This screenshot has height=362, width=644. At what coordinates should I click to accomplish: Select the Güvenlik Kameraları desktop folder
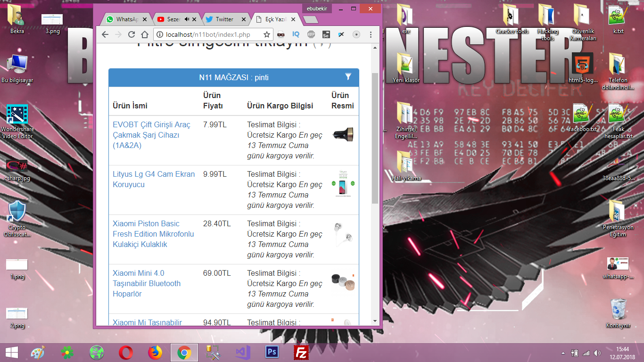pos(583,22)
